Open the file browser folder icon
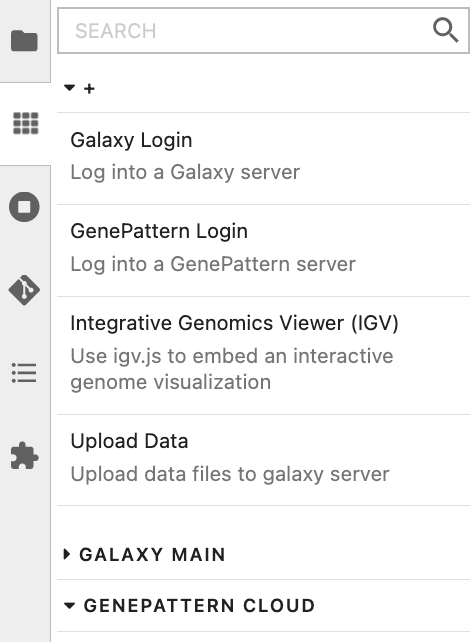Image resolution: width=475 pixels, height=642 pixels. [x=25, y=41]
